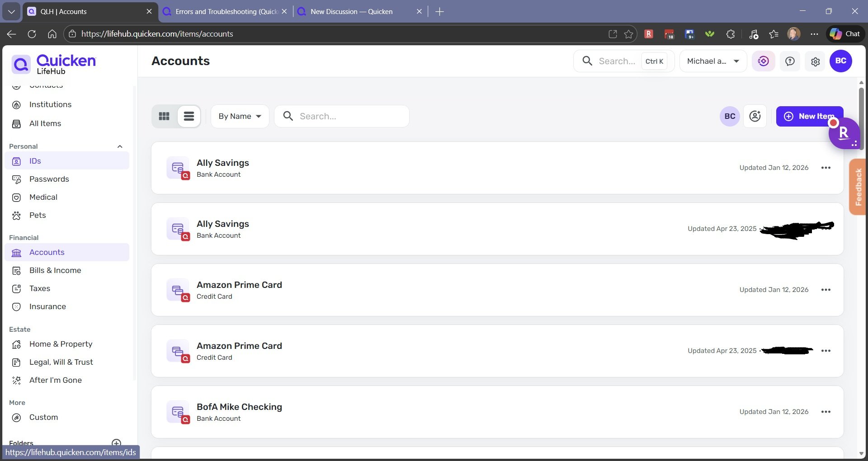Reload the browser page
Screen dimensions: 868x461
click(x=32, y=34)
